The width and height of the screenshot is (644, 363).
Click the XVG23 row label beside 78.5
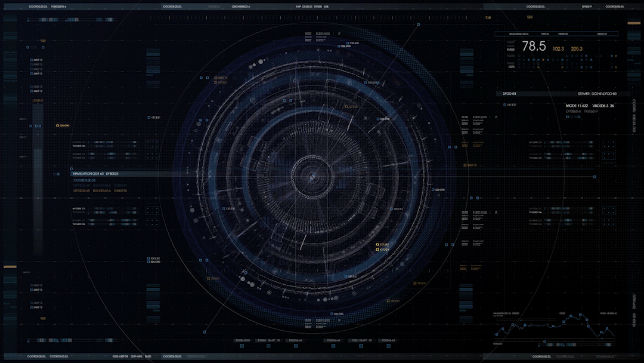coord(510,50)
